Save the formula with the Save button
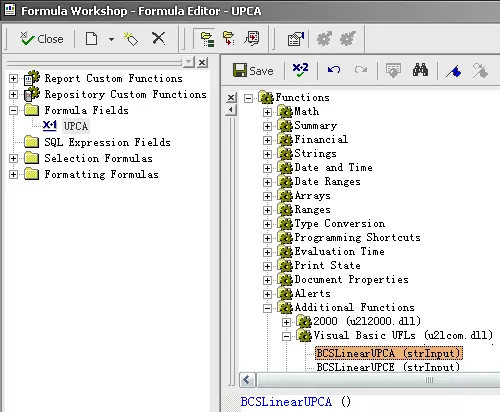500x412 pixels. click(253, 71)
